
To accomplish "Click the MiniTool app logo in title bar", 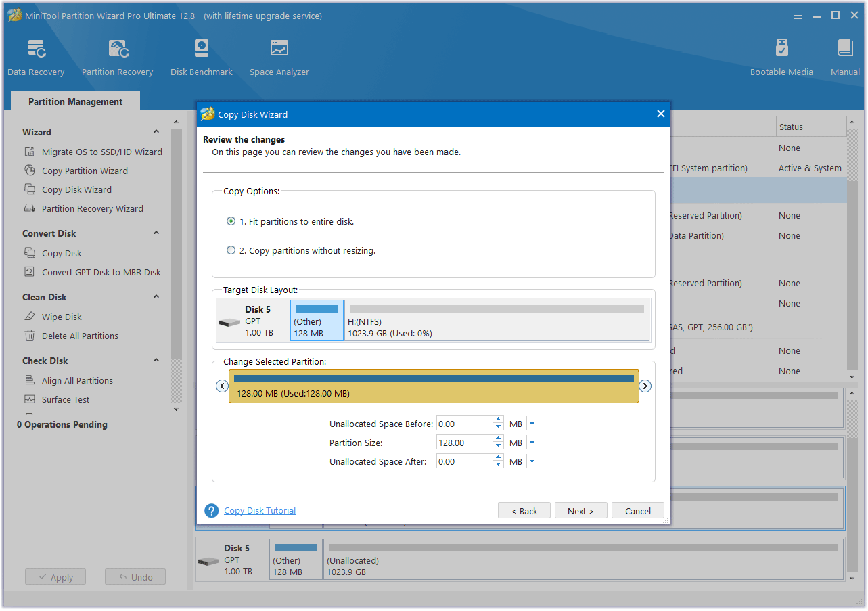I will click(x=15, y=15).
